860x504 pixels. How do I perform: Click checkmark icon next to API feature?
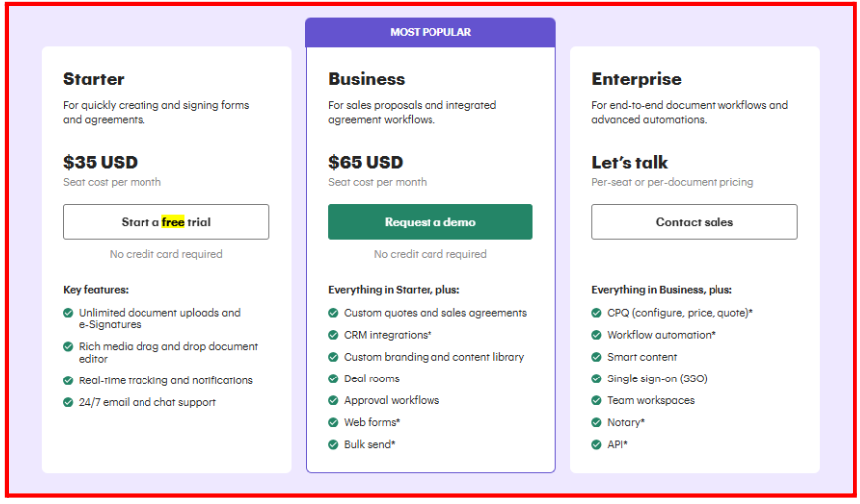596,444
